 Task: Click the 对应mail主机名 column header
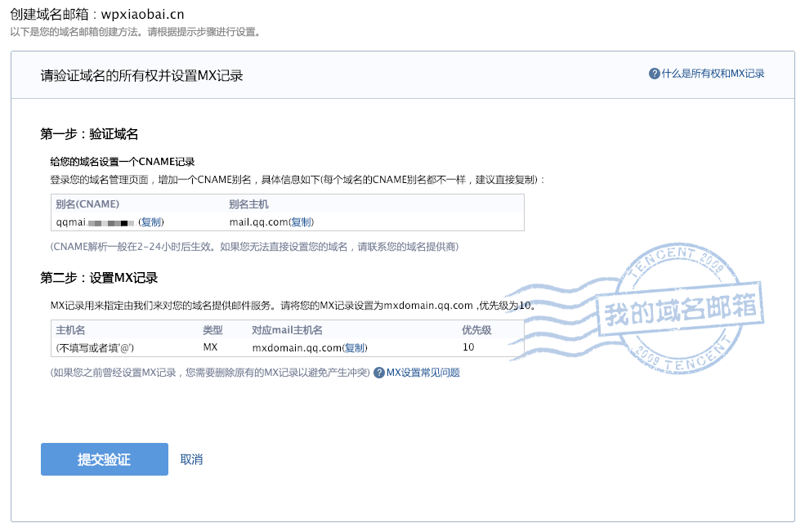tap(287, 330)
